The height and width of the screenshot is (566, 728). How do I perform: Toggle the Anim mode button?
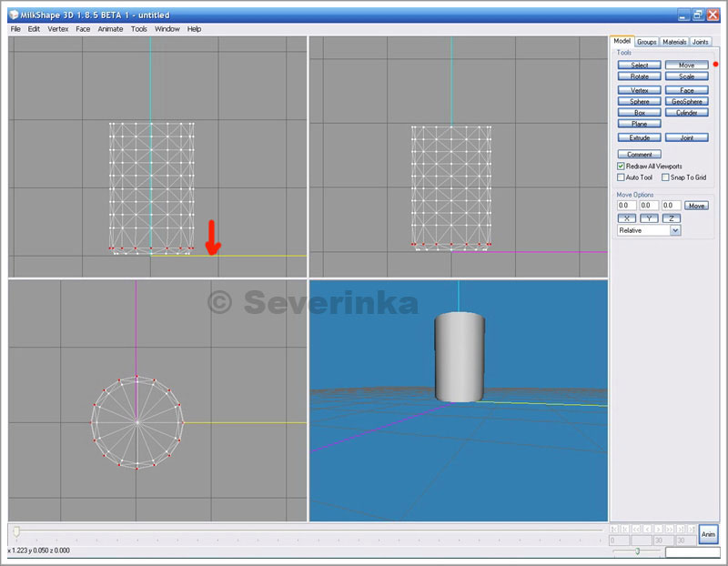(x=708, y=534)
